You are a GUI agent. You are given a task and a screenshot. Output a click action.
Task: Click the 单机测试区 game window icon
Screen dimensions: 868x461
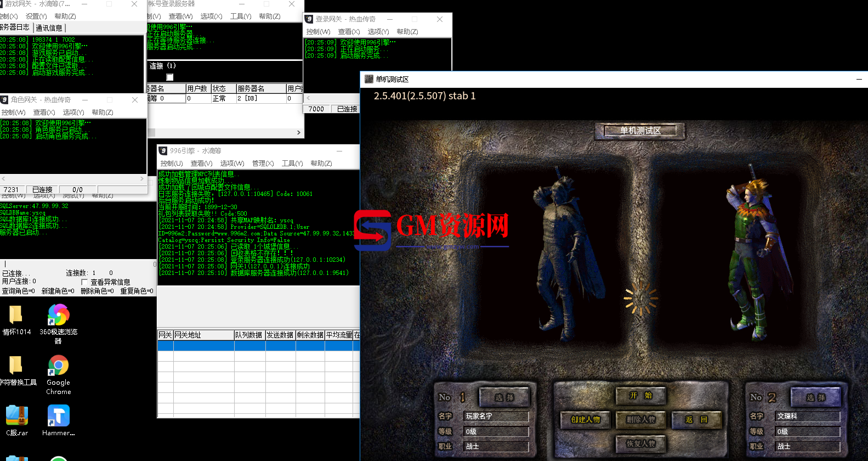point(369,79)
